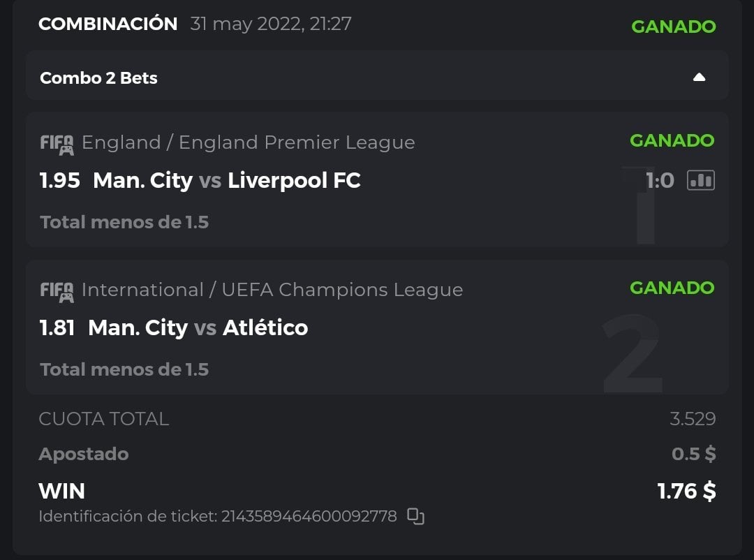The image size is (754, 560).
Task: Click the COMBINACIÓN title
Action: click(108, 24)
